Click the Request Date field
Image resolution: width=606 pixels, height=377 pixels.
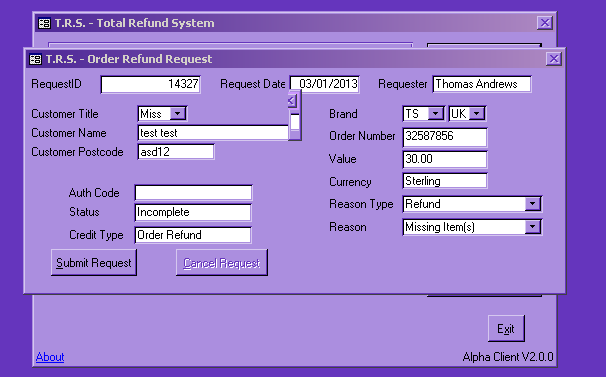[x=325, y=84]
